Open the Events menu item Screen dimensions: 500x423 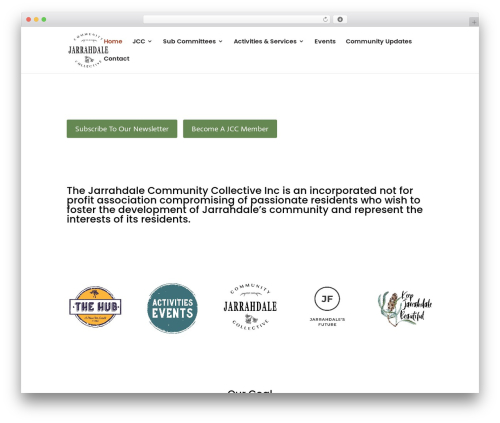[325, 41]
